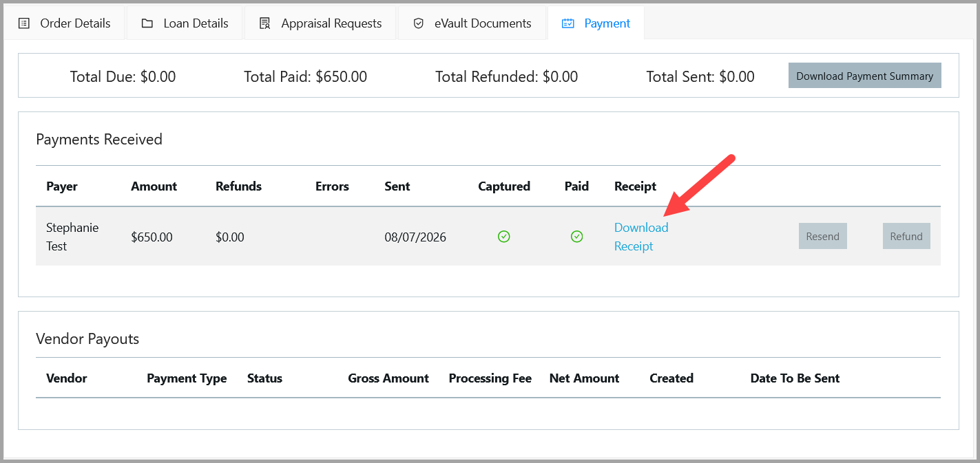
Task: Select the Total Sent: $0.00 text
Action: (x=700, y=77)
